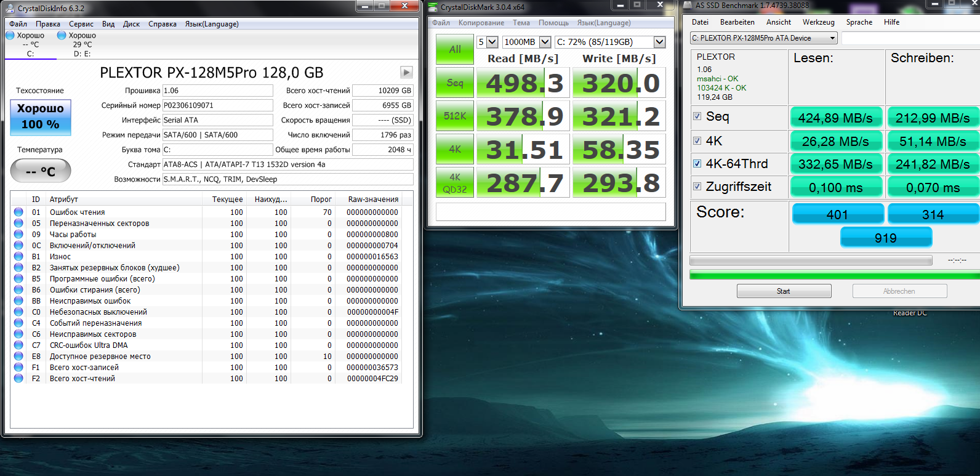Click status circle for 01 Ошибок чтения
Viewport: 980px width, 476px height.
pyautogui.click(x=18, y=212)
